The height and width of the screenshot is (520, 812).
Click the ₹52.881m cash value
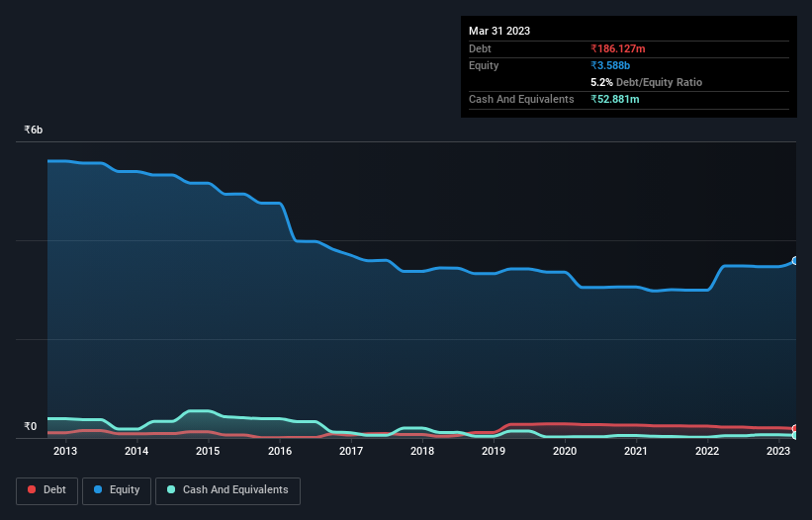coord(615,99)
